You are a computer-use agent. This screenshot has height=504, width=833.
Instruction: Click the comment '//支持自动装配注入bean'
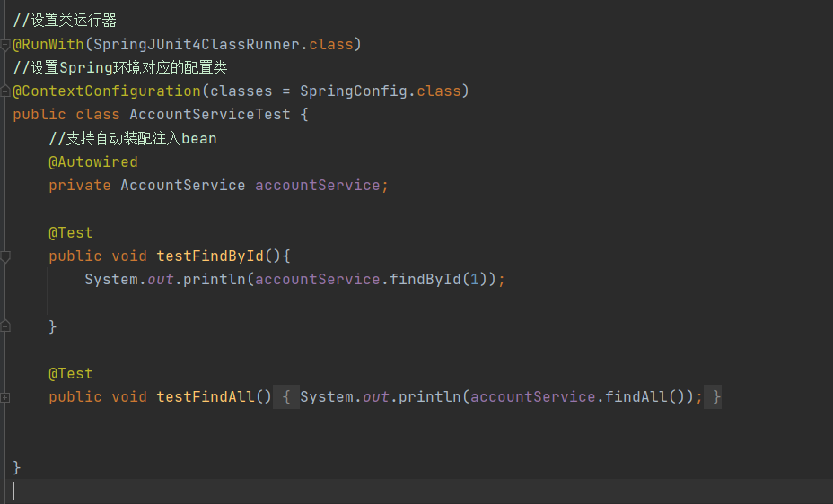click(x=133, y=138)
